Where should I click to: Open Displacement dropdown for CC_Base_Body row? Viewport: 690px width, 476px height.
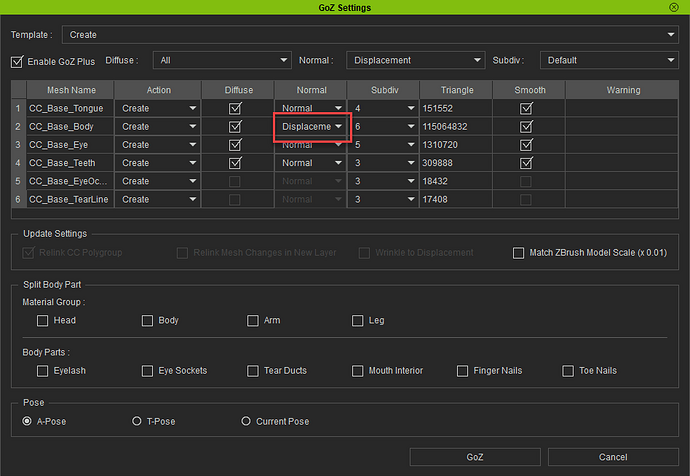coord(311,127)
